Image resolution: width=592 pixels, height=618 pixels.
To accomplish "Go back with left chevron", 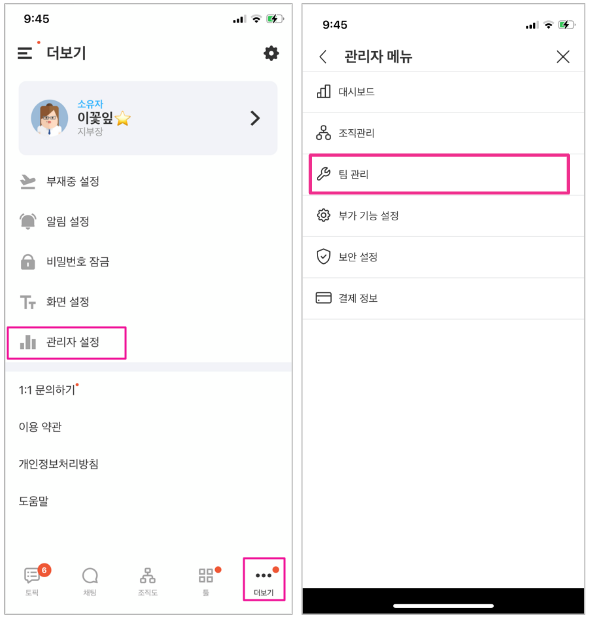I will tap(323, 57).
